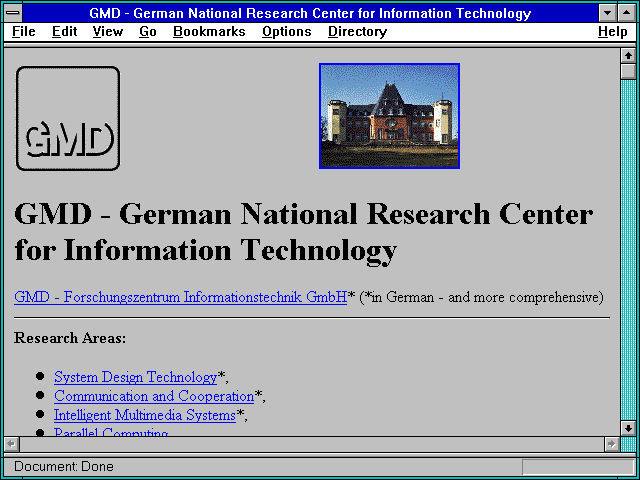Click the vertical scrollbar down arrow
The height and width of the screenshot is (480, 640).
click(628, 428)
